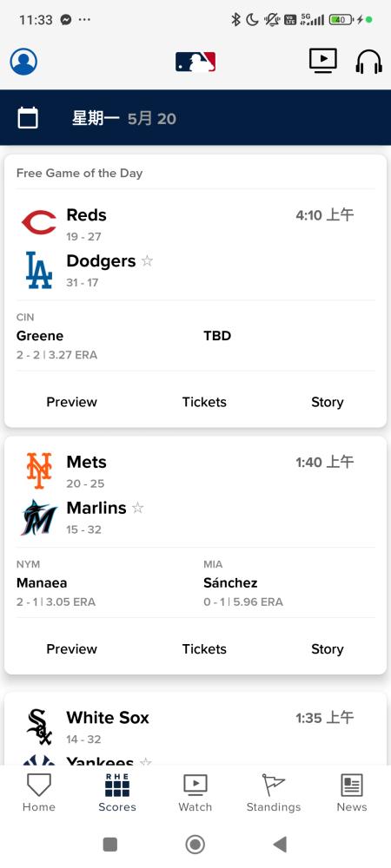Tap the Android back navigation button
The image size is (391, 868).
tap(280, 845)
